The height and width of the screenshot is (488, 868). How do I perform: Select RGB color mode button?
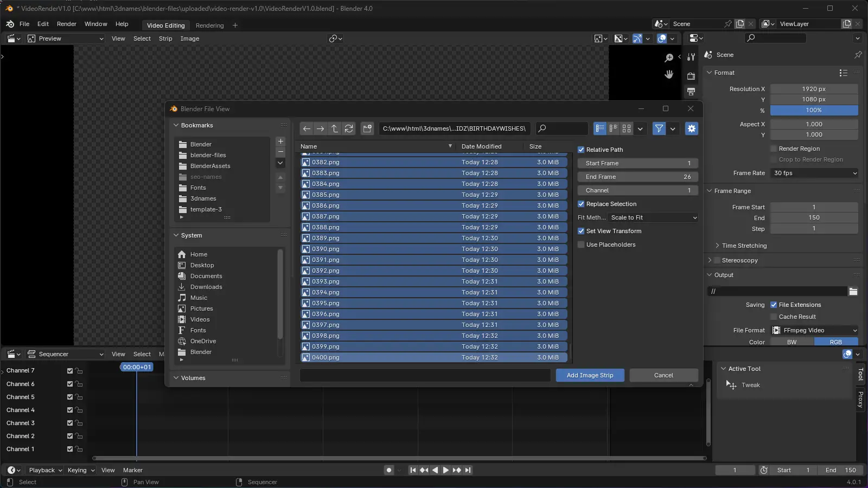pyautogui.click(x=836, y=342)
